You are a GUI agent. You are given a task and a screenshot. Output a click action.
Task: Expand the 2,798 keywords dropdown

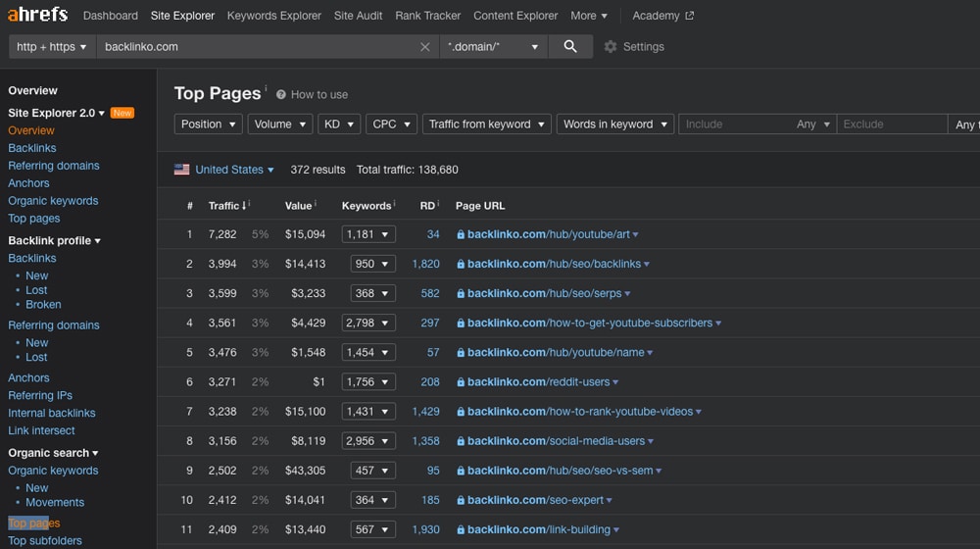coord(368,324)
